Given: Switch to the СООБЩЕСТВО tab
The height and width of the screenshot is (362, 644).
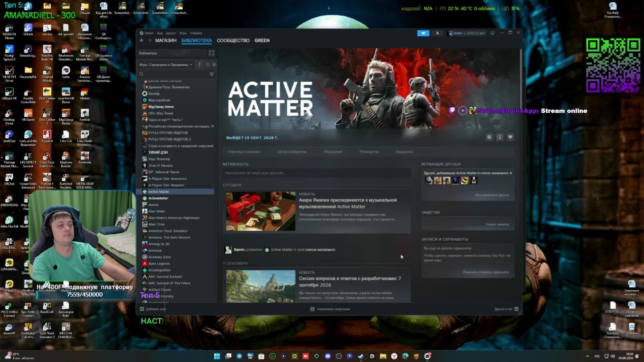Looking at the screenshot, I should (x=233, y=41).
